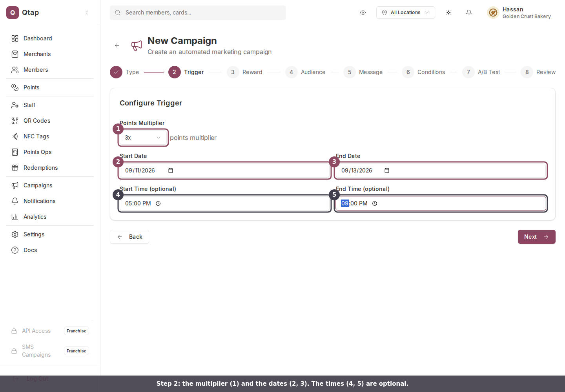Open QR Codes in the sidebar
This screenshot has height=392, width=565.
pyautogui.click(x=50, y=121)
